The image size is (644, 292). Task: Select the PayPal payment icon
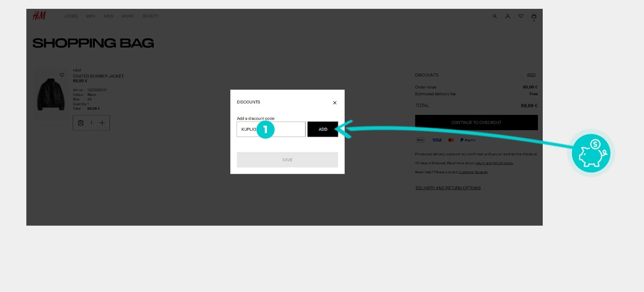tap(468, 140)
